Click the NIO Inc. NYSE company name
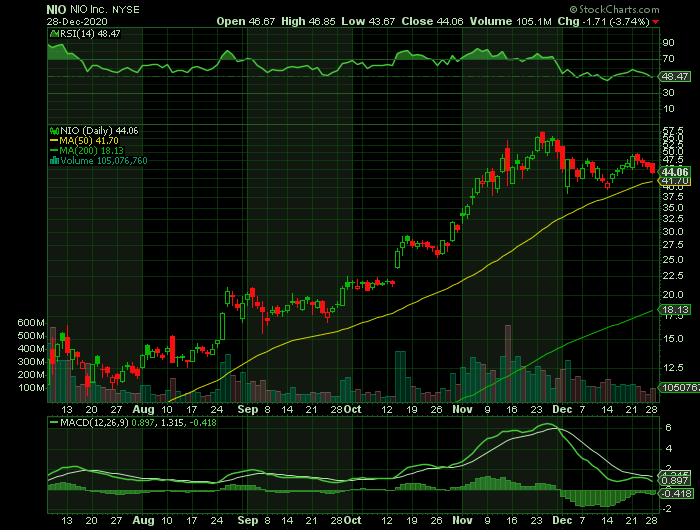The image size is (700, 530). (x=105, y=9)
